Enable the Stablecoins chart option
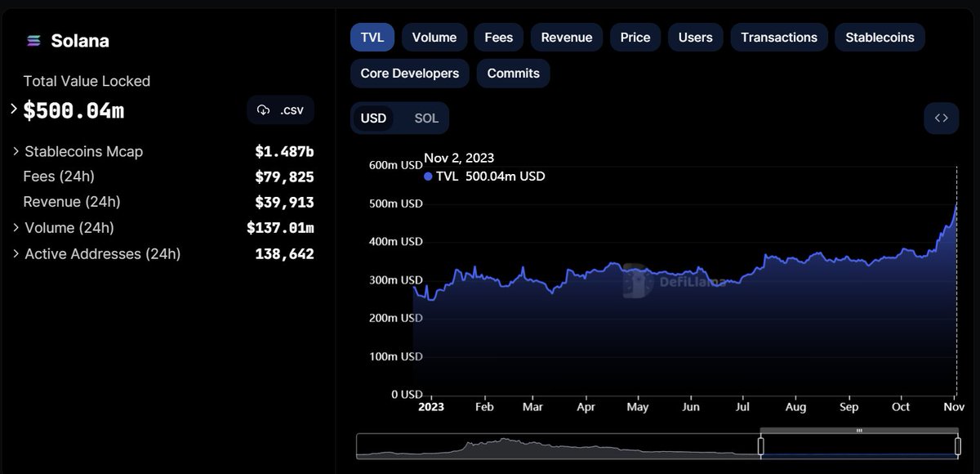The image size is (980, 474). (880, 38)
